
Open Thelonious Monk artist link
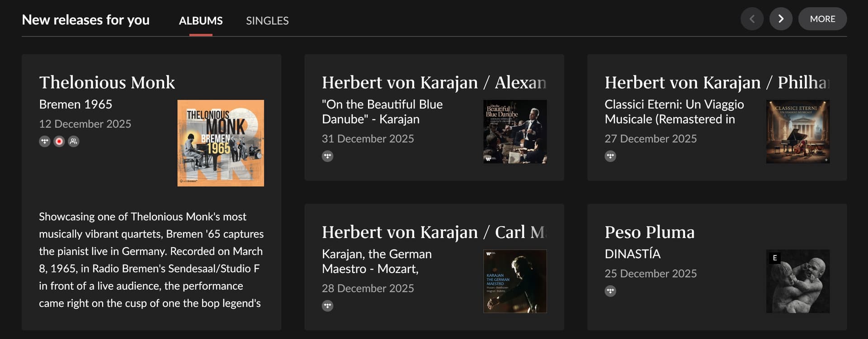(107, 83)
